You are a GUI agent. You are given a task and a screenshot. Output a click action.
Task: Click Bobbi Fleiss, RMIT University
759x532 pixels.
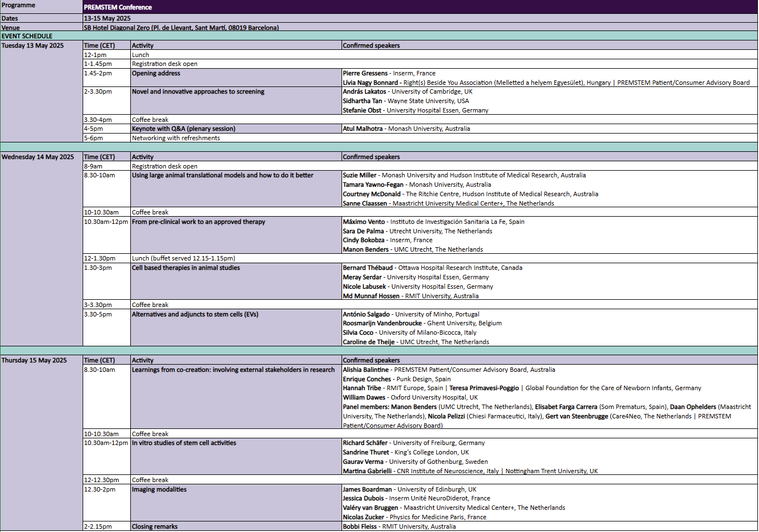399,526
